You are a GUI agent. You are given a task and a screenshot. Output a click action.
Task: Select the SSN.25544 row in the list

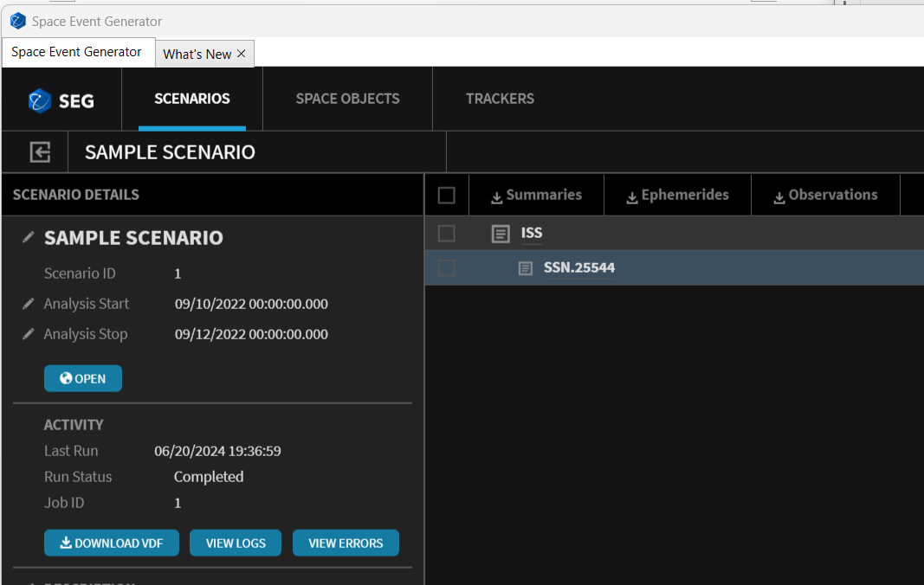click(580, 268)
